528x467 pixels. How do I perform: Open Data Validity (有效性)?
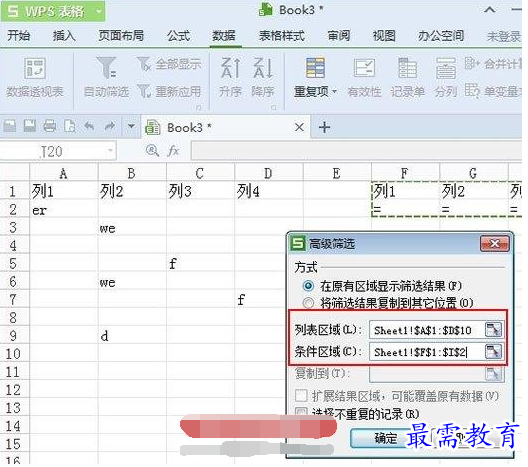pos(365,77)
